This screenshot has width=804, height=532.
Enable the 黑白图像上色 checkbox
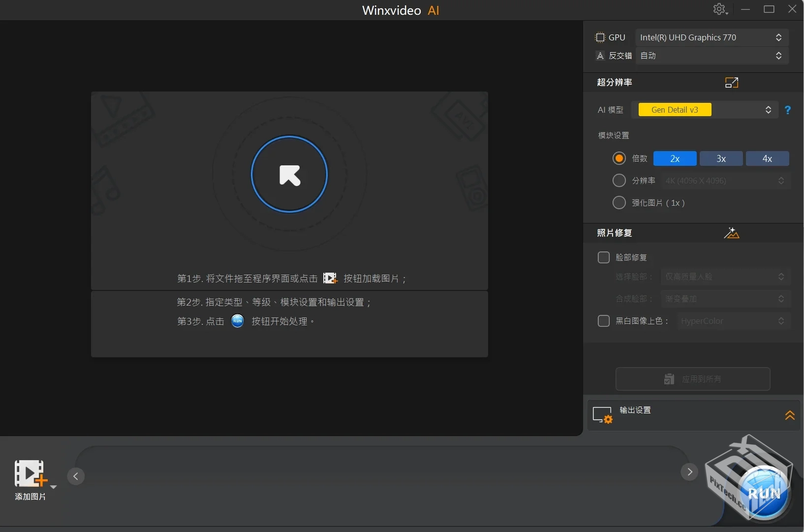604,321
